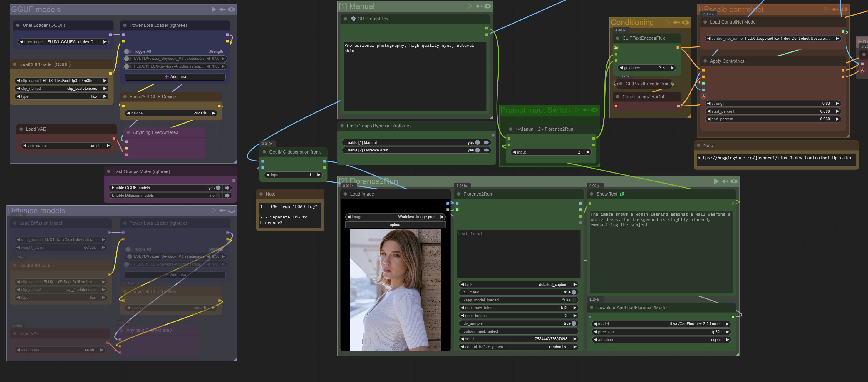Toggle All loras in GGUF Power Lora Loader
Screen dimensions: 868x382
tap(128, 51)
